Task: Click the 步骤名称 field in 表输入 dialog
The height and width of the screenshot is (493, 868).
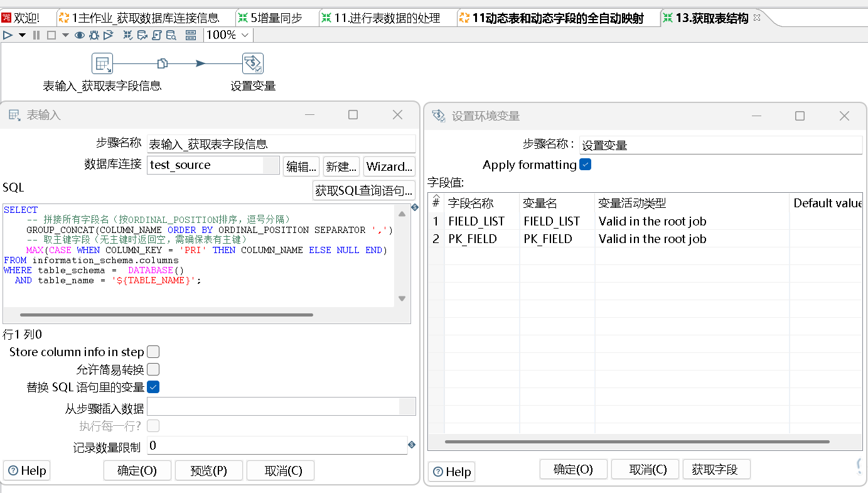Action: point(281,144)
